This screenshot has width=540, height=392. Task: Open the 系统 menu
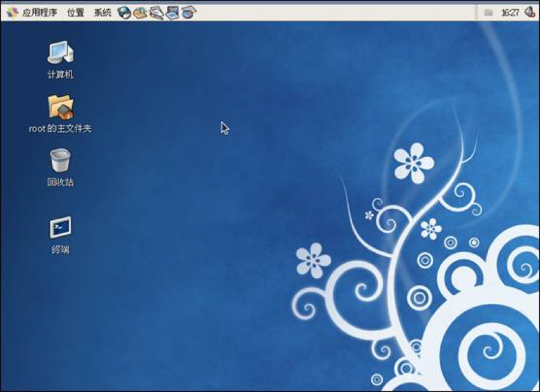[103, 12]
